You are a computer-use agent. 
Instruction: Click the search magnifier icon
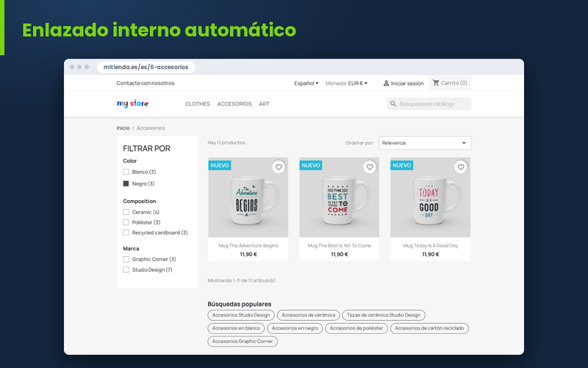pyautogui.click(x=393, y=104)
